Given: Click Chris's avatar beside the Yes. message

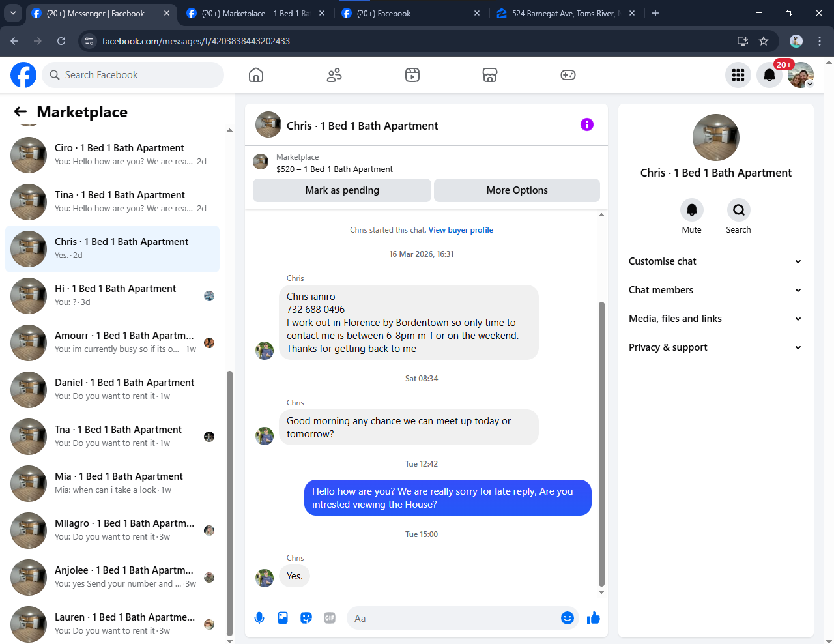Looking at the screenshot, I should pyautogui.click(x=265, y=578).
